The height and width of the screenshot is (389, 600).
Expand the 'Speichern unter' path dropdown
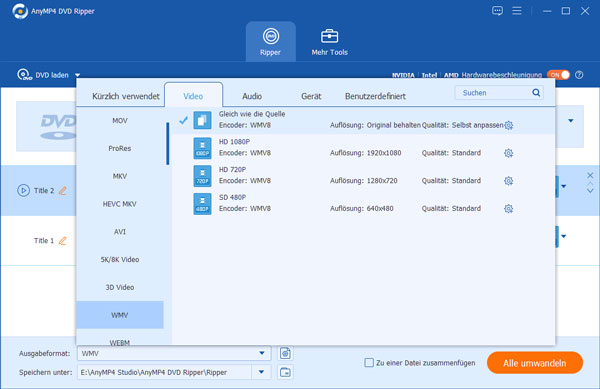pyautogui.click(x=261, y=372)
